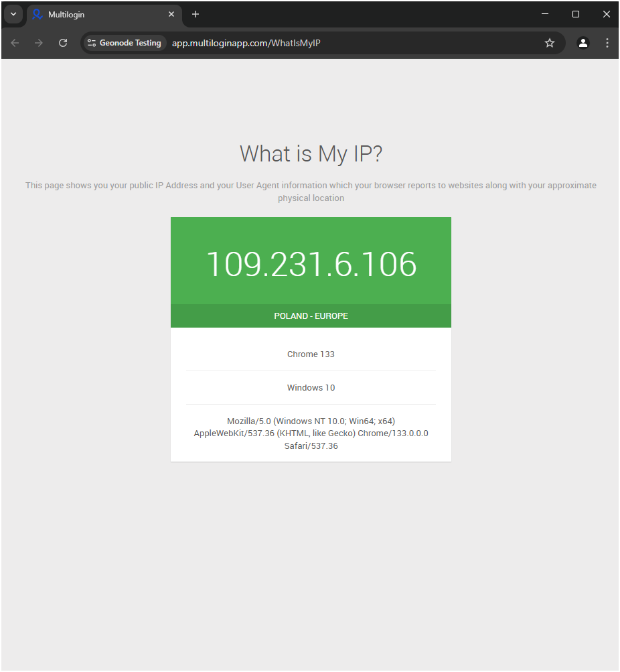
Task: Click the Geonode Testing site settings icon
Action: (x=90, y=42)
